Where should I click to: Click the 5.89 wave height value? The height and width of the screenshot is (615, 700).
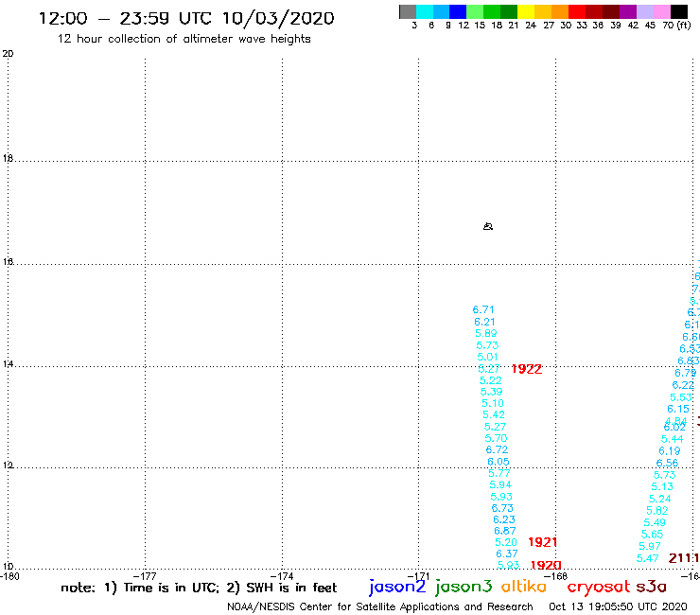[x=486, y=334]
